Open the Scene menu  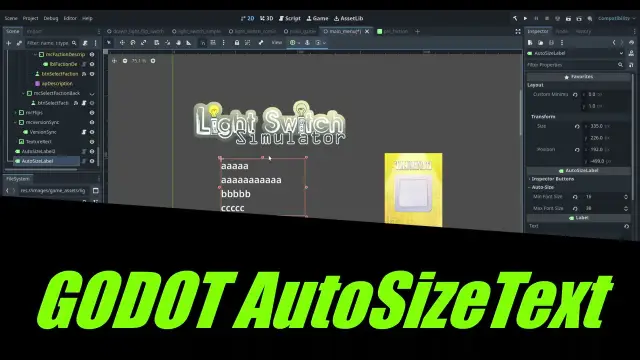(11, 18)
